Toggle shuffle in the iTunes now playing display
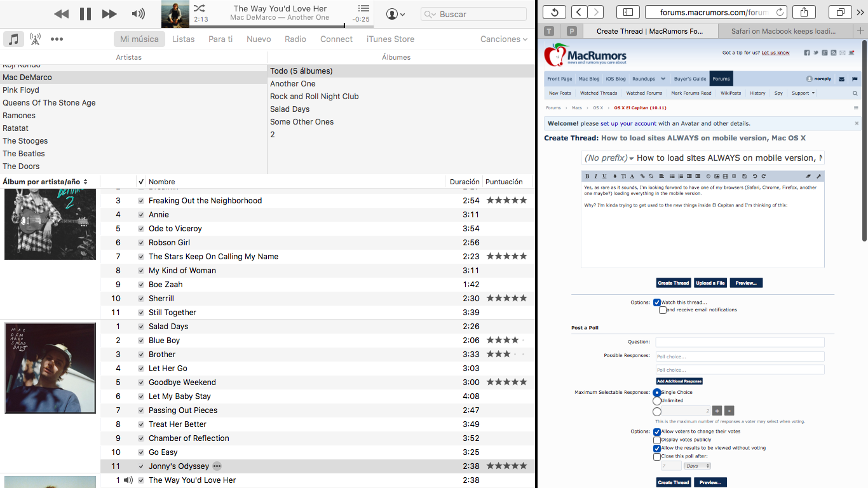This screenshot has height=488, width=868. point(200,8)
